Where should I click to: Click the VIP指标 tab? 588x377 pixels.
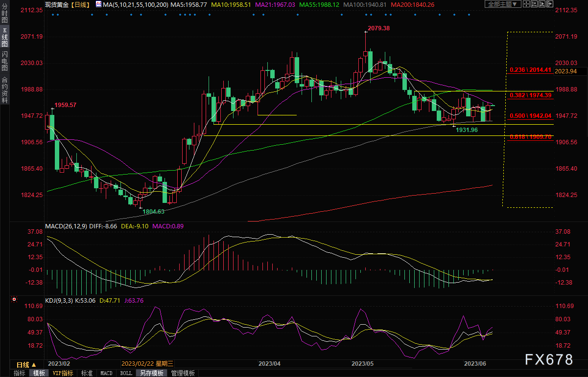pyautogui.click(x=63, y=373)
